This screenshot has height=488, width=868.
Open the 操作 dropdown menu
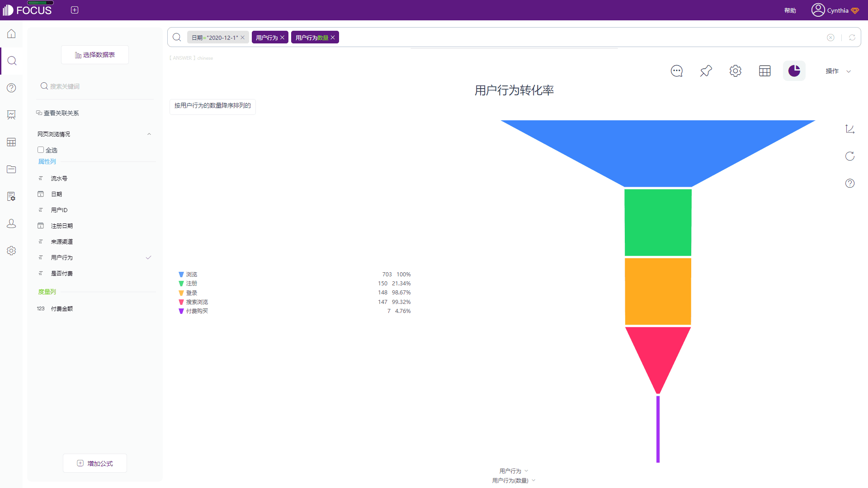[x=839, y=71]
